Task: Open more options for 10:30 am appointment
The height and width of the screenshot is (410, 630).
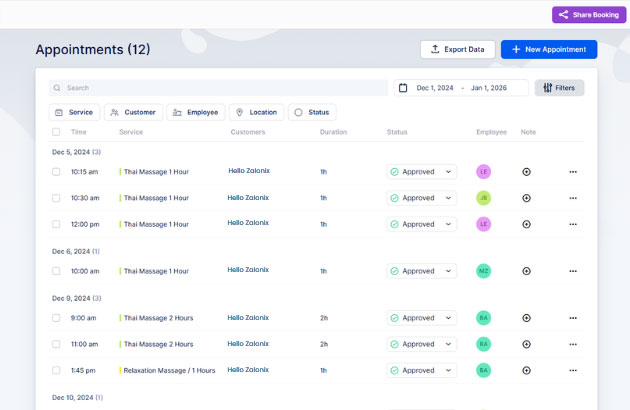Action: [x=573, y=198]
